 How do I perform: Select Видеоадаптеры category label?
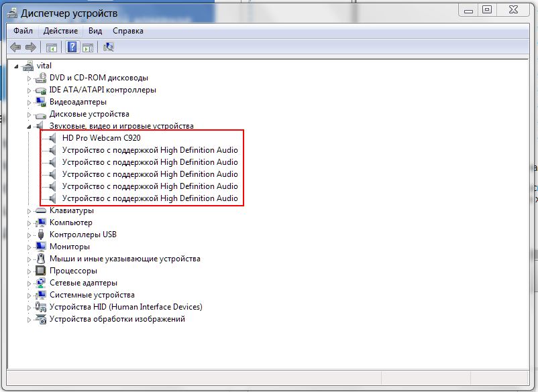(x=78, y=102)
